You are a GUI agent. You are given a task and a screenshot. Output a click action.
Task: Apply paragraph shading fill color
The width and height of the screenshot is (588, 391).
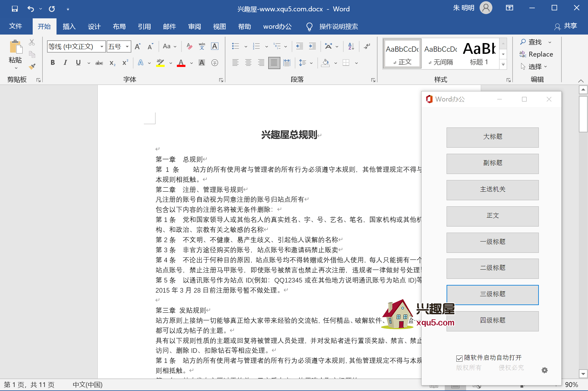point(326,63)
